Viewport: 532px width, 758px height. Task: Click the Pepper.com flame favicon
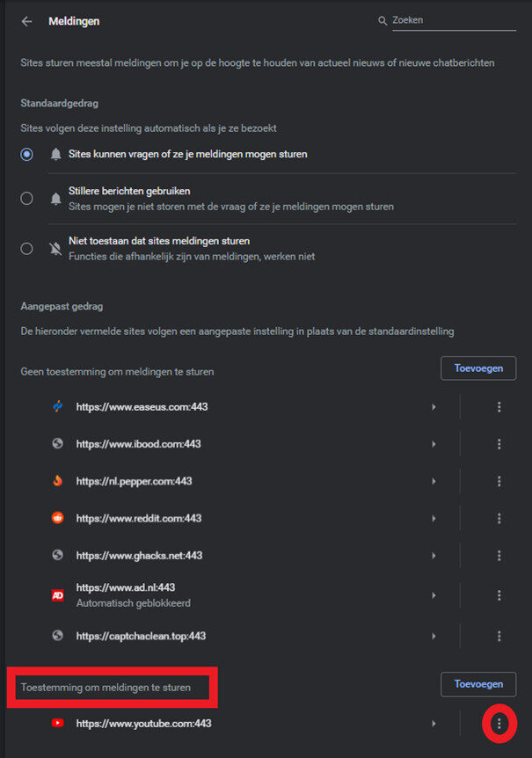click(x=57, y=481)
